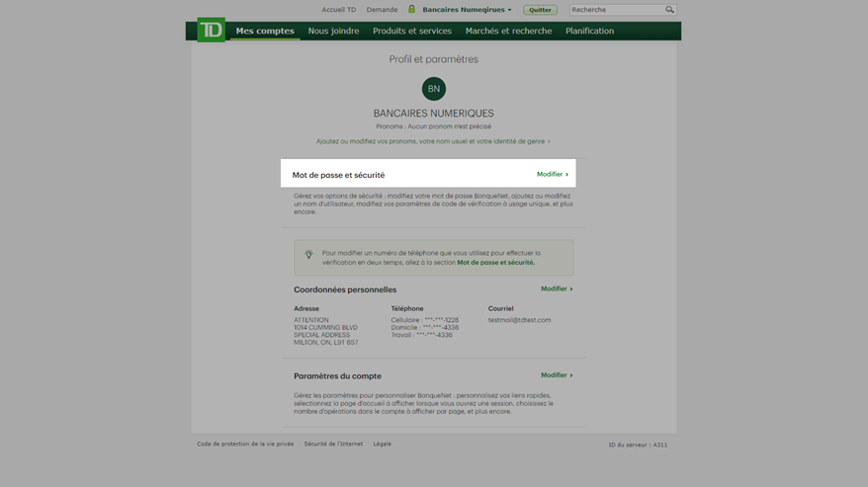This screenshot has height=487, width=868.
Task: Click the green padlock security icon
Action: click(x=411, y=10)
